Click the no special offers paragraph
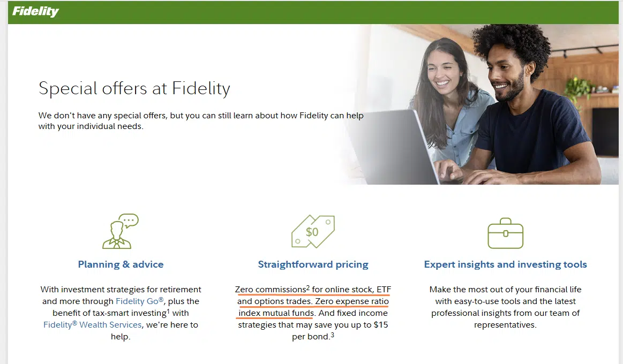Screen dimensions: 623x364 pyautogui.click(x=201, y=120)
